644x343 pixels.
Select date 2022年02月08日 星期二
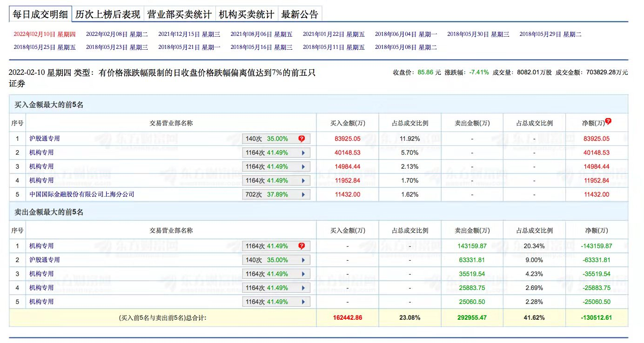(117, 34)
